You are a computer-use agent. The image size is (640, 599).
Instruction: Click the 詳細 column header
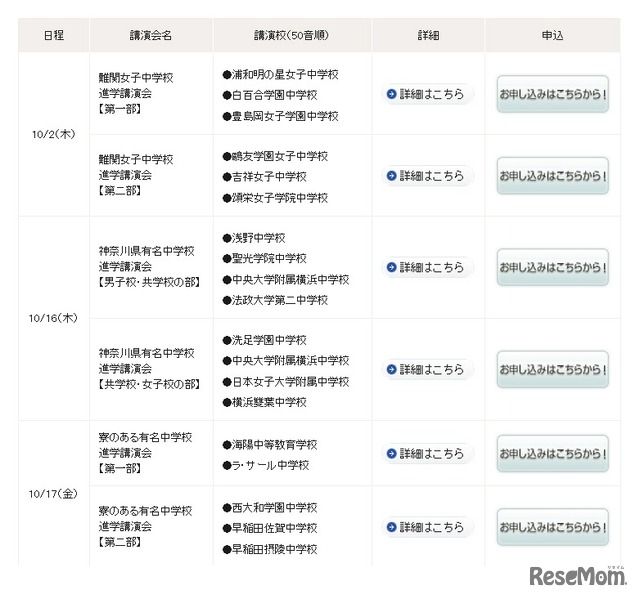click(x=428, y=35)
